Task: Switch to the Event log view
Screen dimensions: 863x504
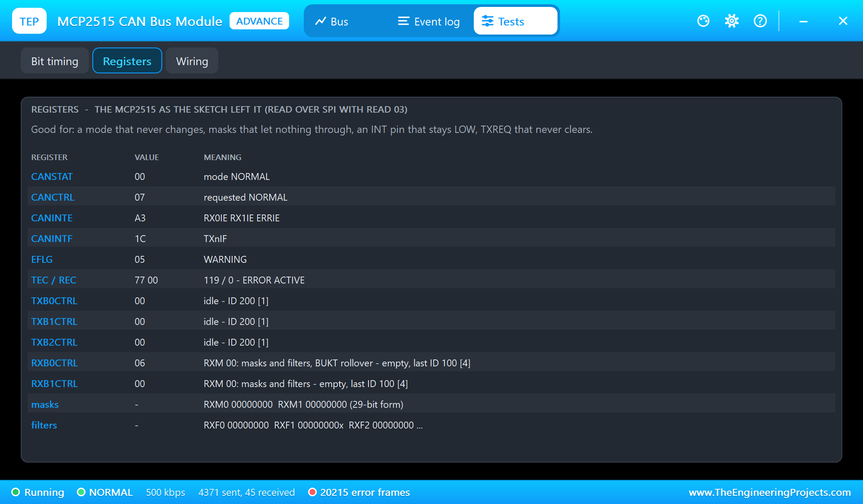Action: pyautogui.click(x=429, y=21)
